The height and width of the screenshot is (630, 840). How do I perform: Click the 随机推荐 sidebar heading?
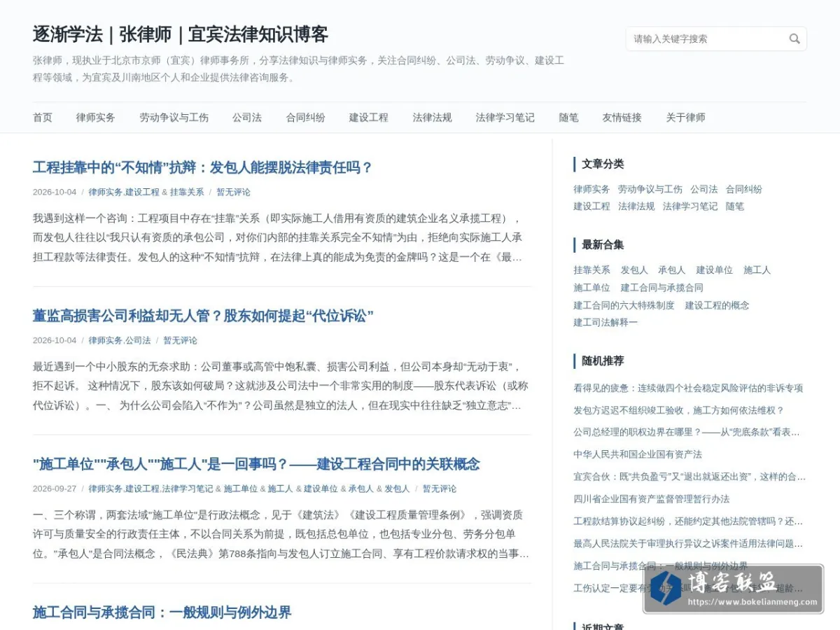click(x=603, y=361)
